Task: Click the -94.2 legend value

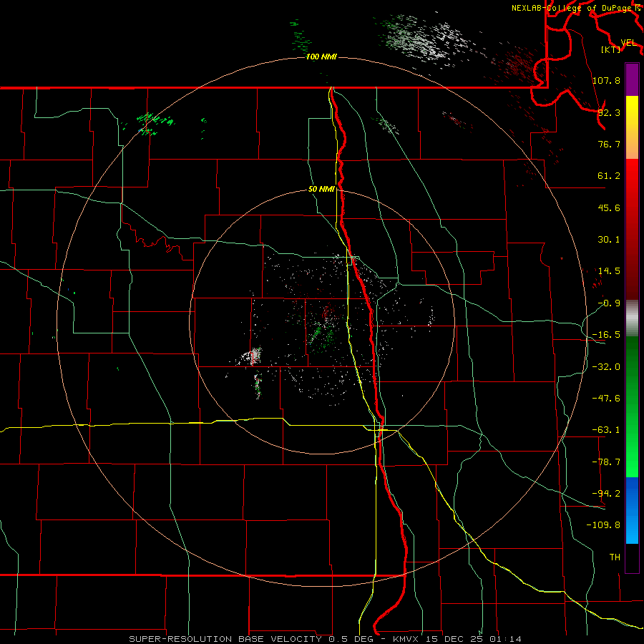Action: pyautogui.click(x=606, y=493)
